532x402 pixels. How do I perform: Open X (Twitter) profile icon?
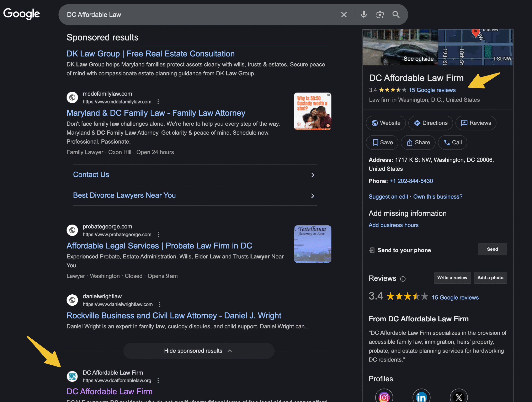point(458,397)
